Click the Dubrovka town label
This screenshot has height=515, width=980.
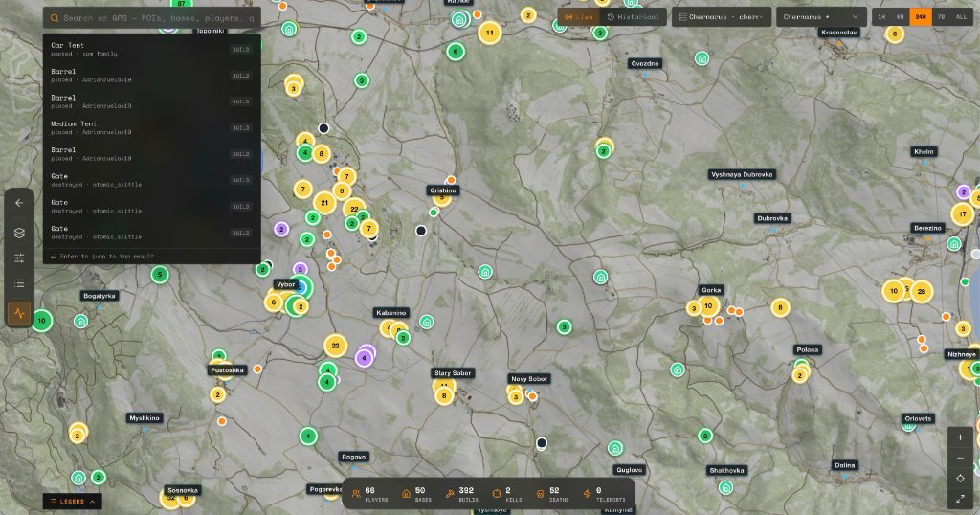(772, 218)
